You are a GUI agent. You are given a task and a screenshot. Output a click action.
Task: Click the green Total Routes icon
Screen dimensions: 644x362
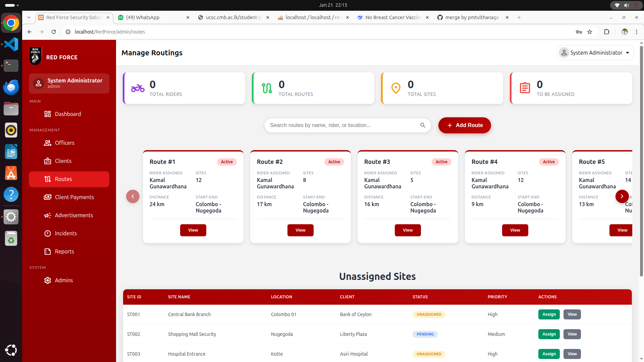coord(267,88)
